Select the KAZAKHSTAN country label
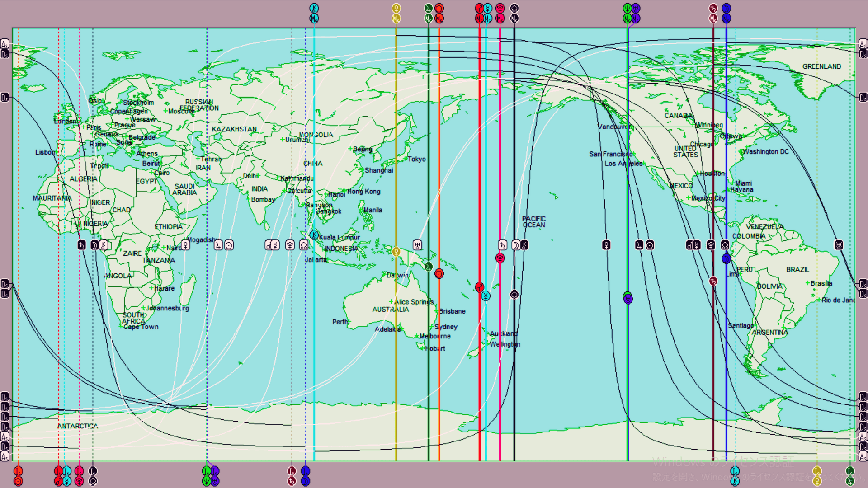This screenshot has width=868, height=488. coord(234,129)
